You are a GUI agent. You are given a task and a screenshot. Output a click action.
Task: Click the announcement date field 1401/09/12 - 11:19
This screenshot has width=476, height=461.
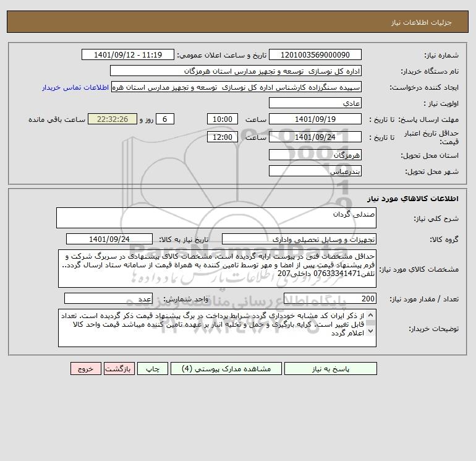click(x=128, y=54)
